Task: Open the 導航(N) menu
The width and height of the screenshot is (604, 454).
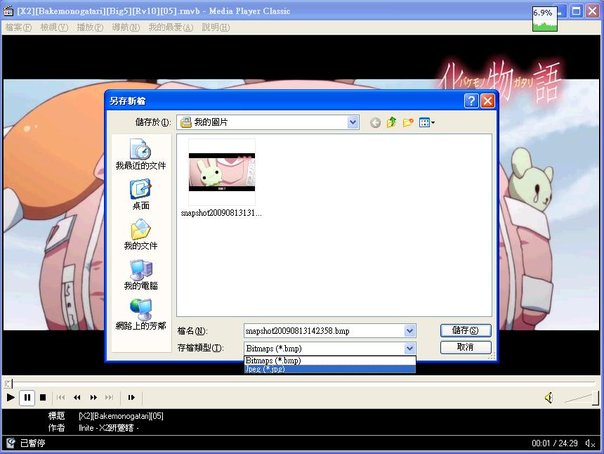Action: (x=126, y=27)
